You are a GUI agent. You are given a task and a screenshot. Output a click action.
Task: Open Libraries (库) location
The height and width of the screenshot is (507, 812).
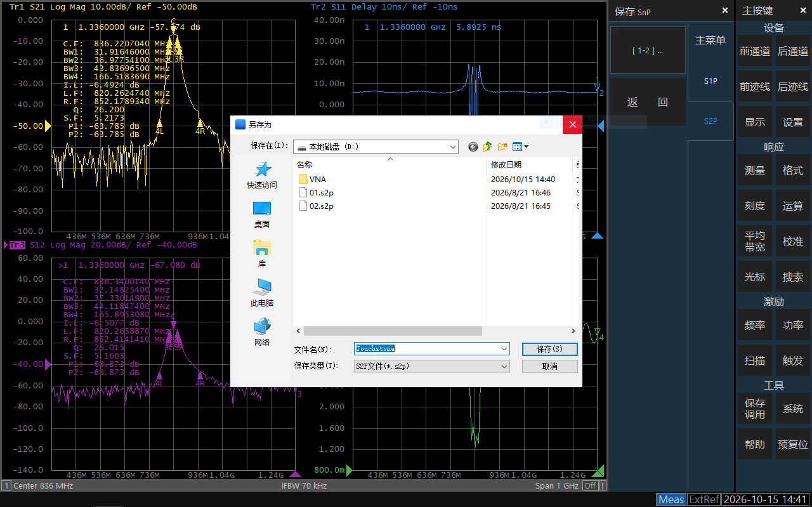point(262,254)
